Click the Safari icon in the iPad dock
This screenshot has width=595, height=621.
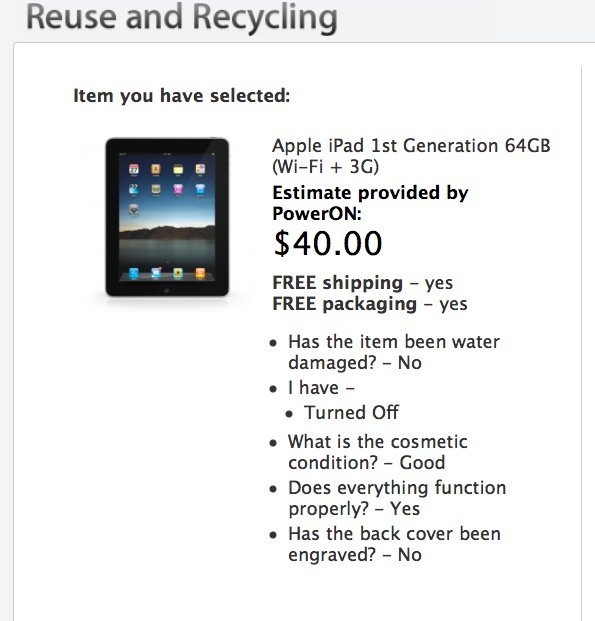134,273
